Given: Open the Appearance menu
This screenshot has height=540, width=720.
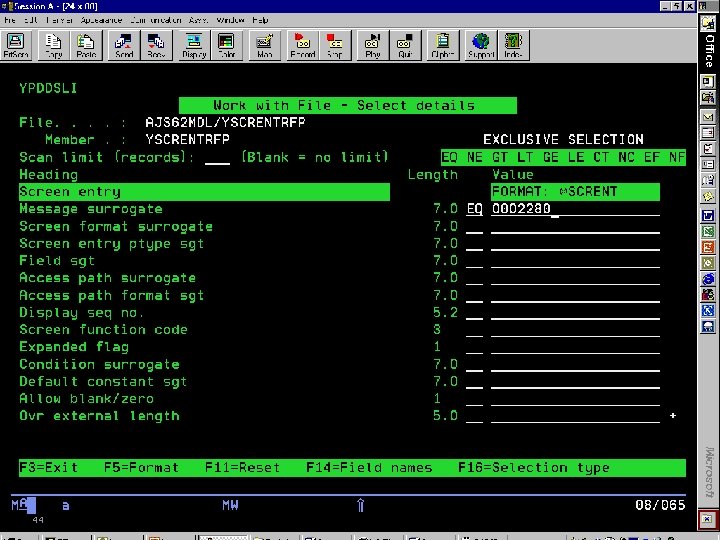Looking at the screenshot, I should click(101, 20).
